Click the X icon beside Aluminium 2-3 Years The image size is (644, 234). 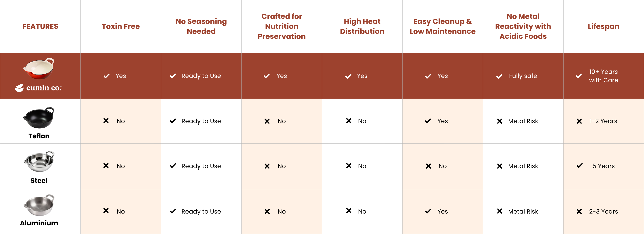pos(579,212)
